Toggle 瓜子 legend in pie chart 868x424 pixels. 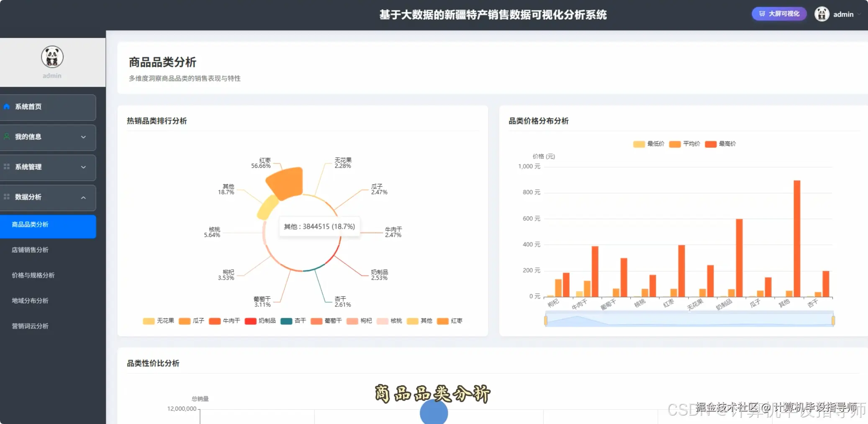(191, 321)
